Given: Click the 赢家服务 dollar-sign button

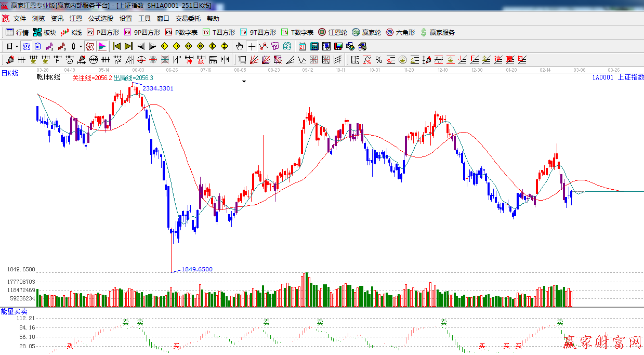Looking at the screenshot, I should coord(437,32).
